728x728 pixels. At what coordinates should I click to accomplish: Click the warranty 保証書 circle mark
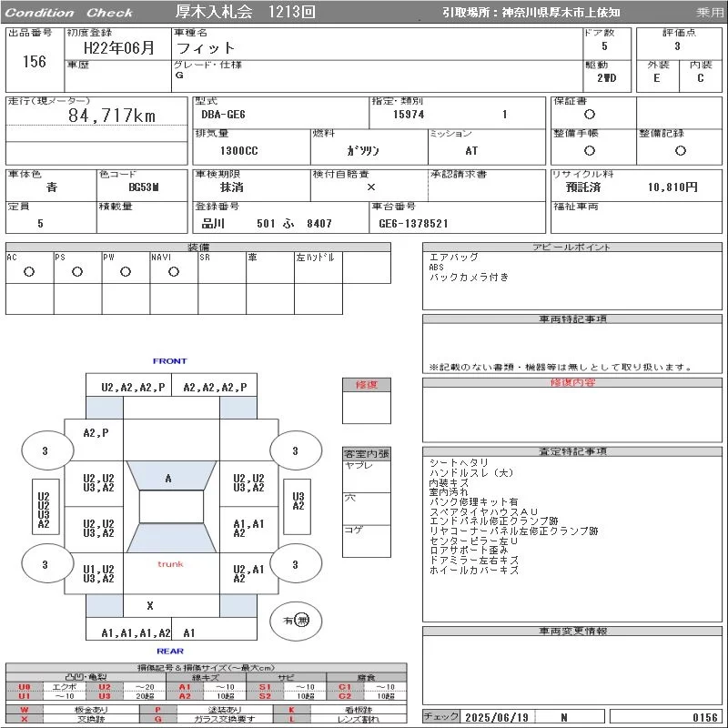[590, 115]
